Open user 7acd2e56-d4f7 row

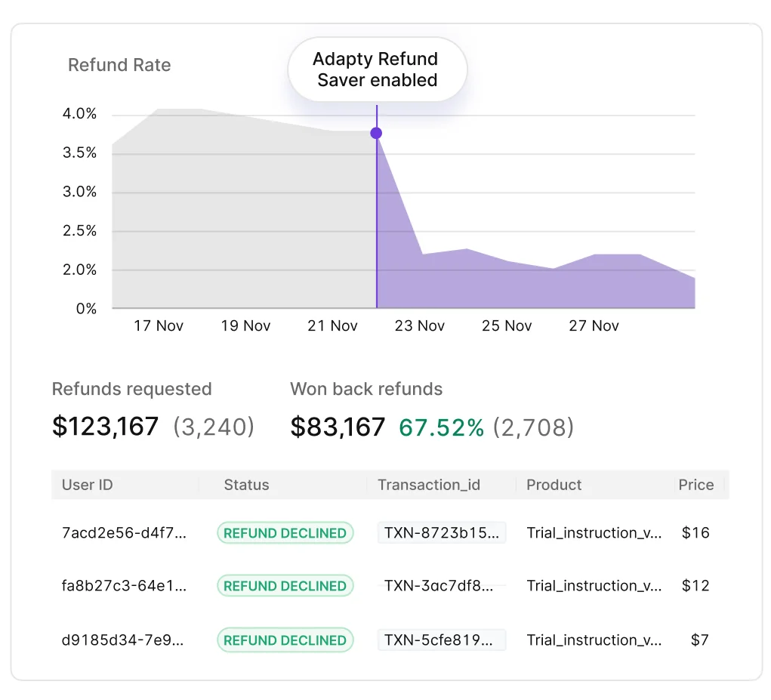(x=124, y=532)
